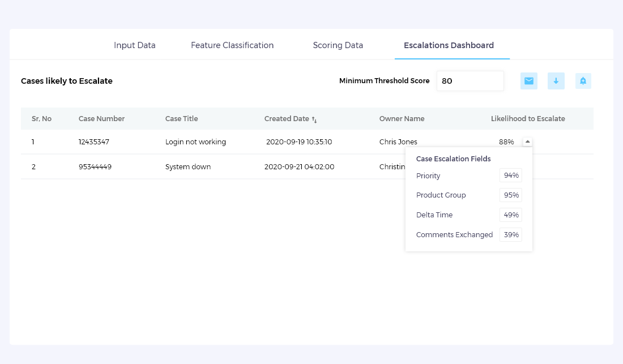
Task: Sort table by Created Date arrows
Action: click(x=314, y=119)
